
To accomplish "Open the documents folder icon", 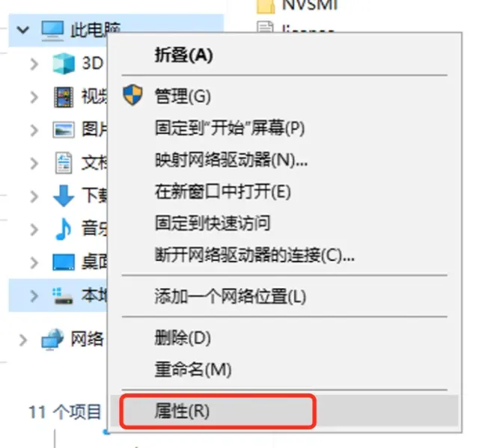I will (x=64, y=163).
